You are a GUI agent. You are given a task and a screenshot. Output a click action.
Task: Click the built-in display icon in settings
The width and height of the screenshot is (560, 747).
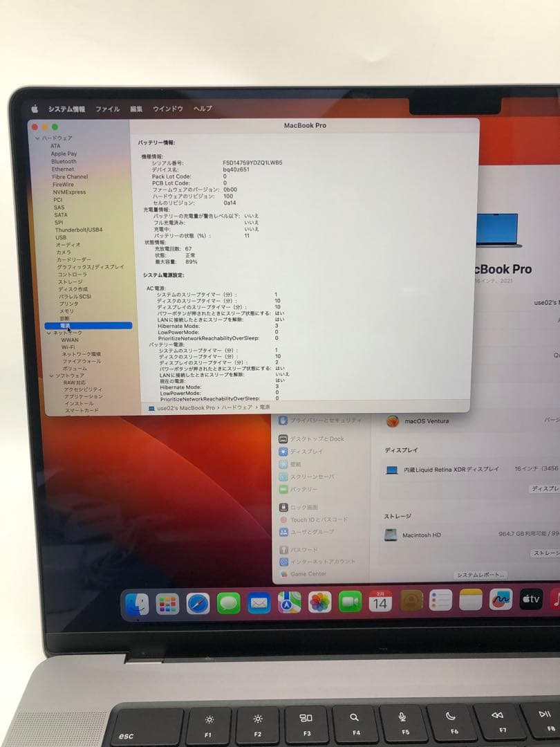tap(392, 470)
